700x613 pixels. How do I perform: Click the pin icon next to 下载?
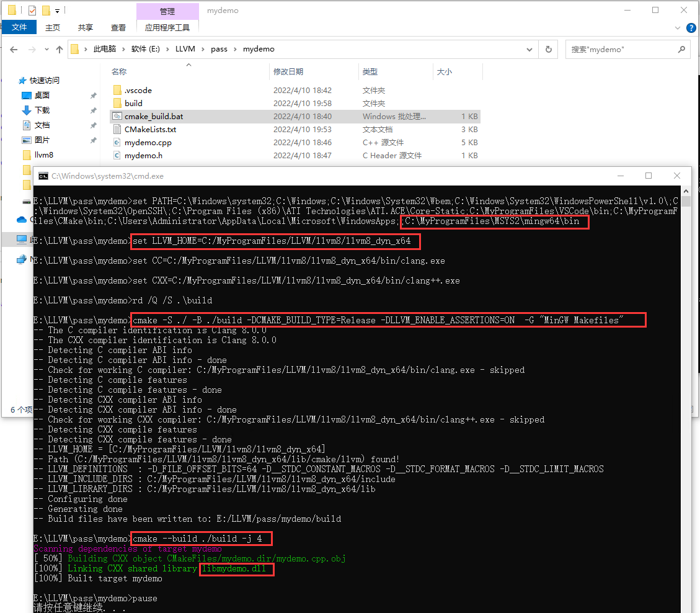[x=93, y=110]
